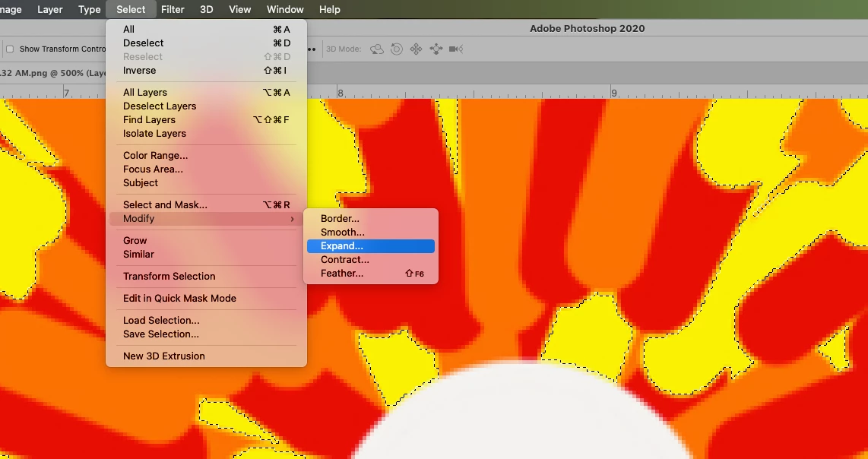Choose Deselect from Select menu
This screenshot has height=459, width=868.
click(206, 43)
